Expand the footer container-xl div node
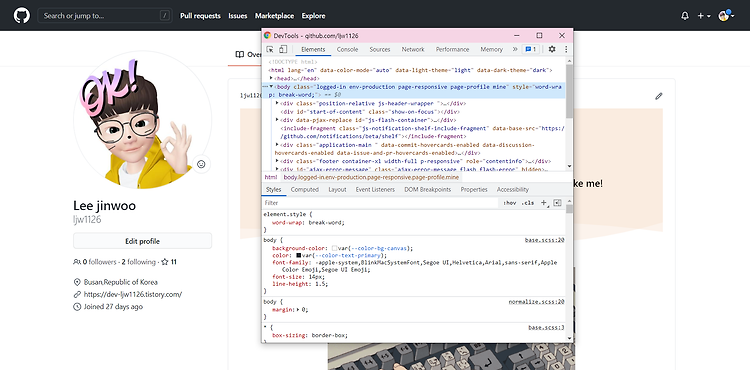Viewport: 750px width, 370px height. coord(278,161)
